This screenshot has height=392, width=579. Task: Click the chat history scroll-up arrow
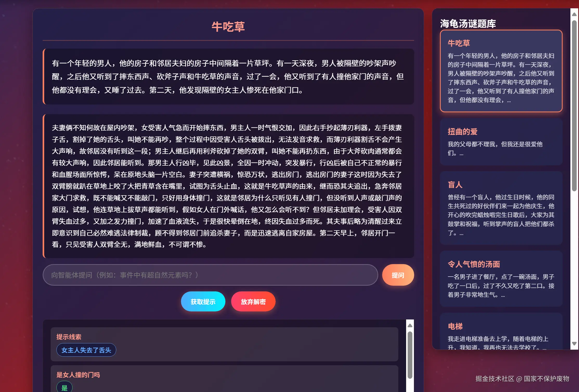[x=410, y=325]
